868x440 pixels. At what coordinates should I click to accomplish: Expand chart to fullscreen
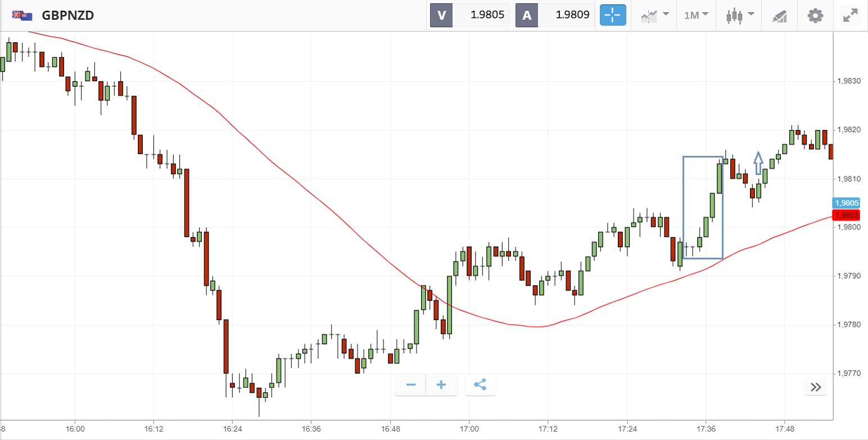click(x=849, y=15)
